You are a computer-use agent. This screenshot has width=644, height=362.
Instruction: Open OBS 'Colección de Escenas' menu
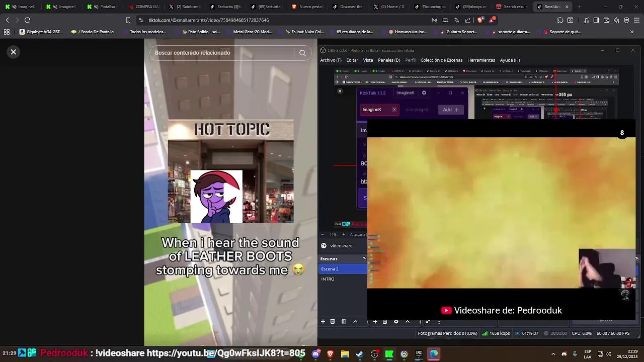pos(441,60)
